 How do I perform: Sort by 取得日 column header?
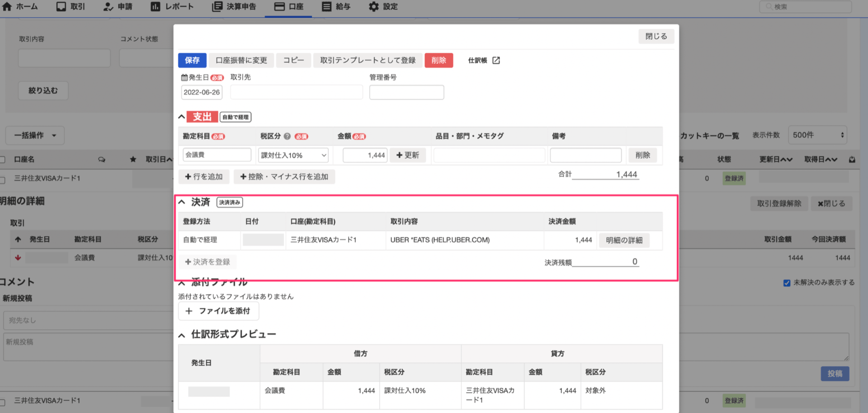click(x=821, y=160)
